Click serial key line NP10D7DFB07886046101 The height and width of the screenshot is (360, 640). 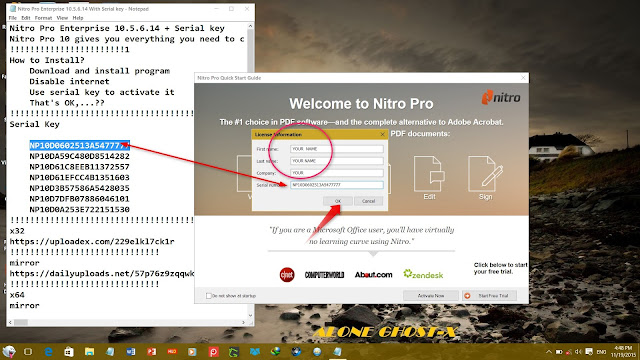80,199
